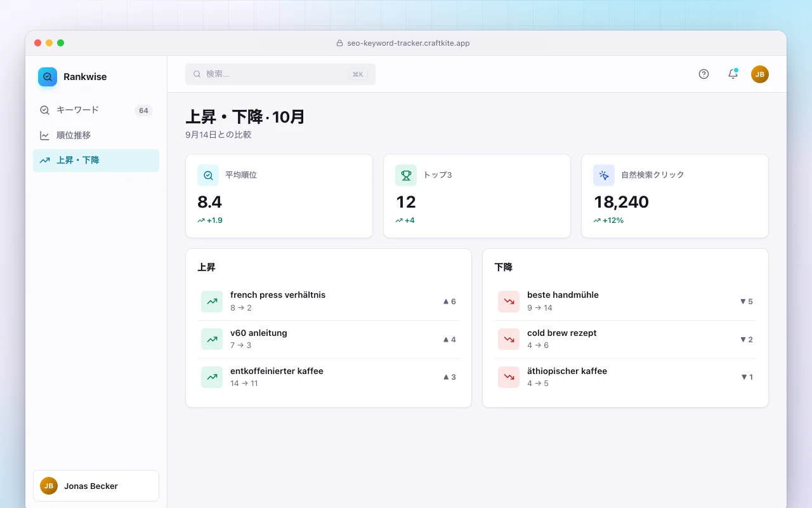Click the ⌘K shortcut badge
812x508 pixels.
pos(358,74)
